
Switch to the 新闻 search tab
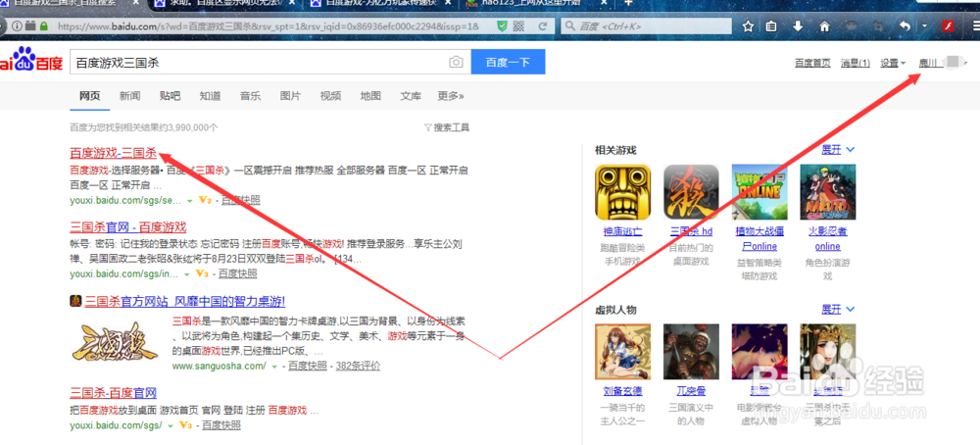(x=130, y=96)
